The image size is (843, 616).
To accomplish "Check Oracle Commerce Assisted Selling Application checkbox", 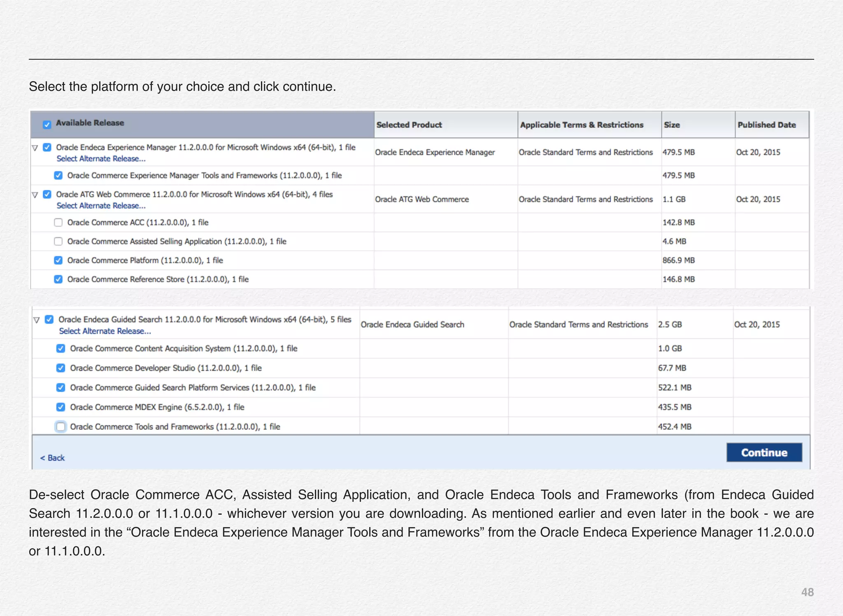I will [x=58, y=241].
